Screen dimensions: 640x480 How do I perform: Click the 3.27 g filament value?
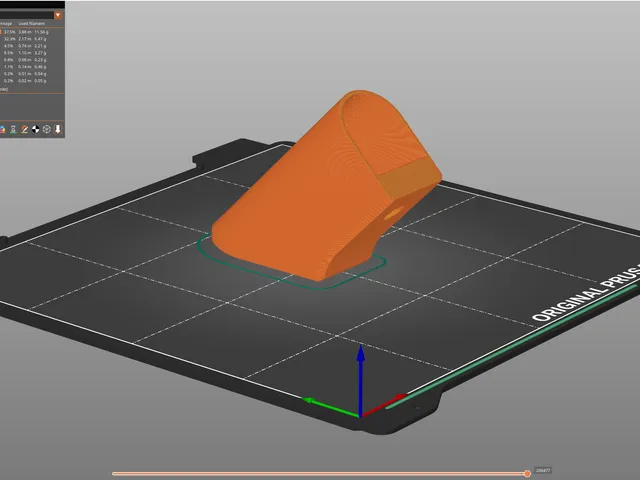tap(40, 53)
